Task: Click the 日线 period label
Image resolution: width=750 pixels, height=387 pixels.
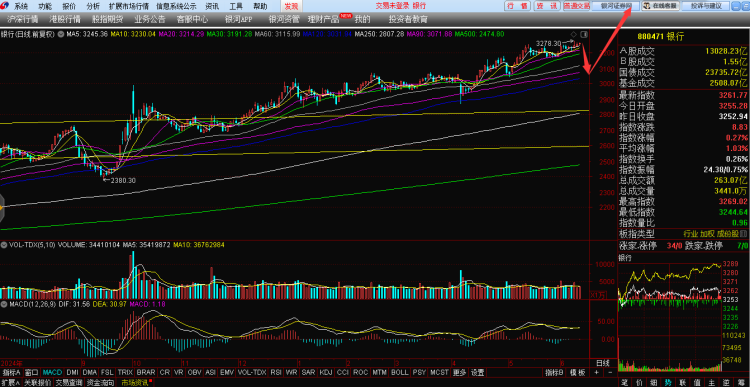Action: coord(603,363)
